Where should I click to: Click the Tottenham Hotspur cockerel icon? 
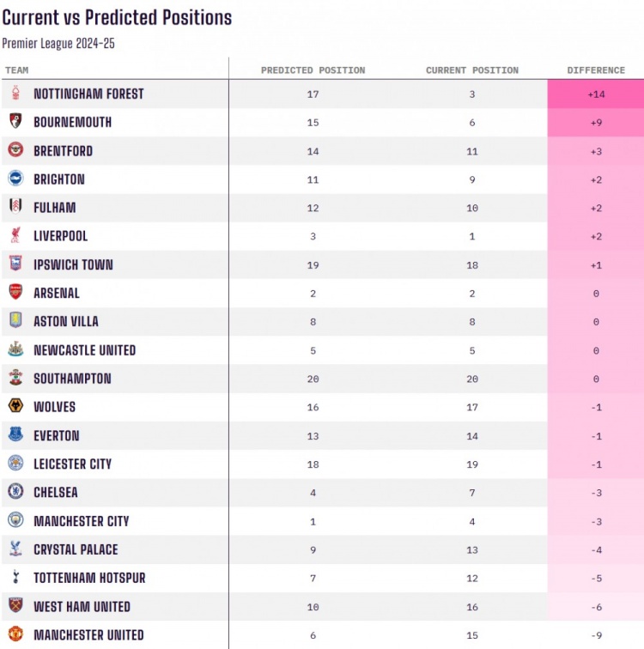15,578
